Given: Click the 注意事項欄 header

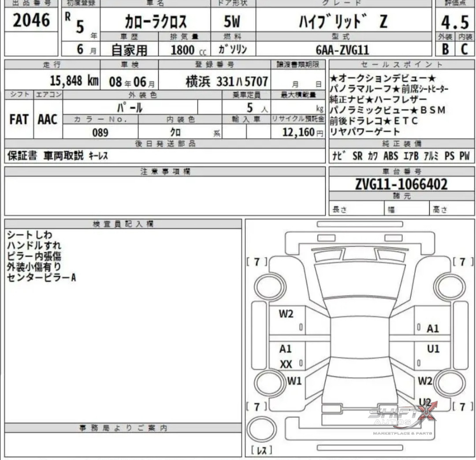Looking at the screenshot, I should (x=165, y=172).
